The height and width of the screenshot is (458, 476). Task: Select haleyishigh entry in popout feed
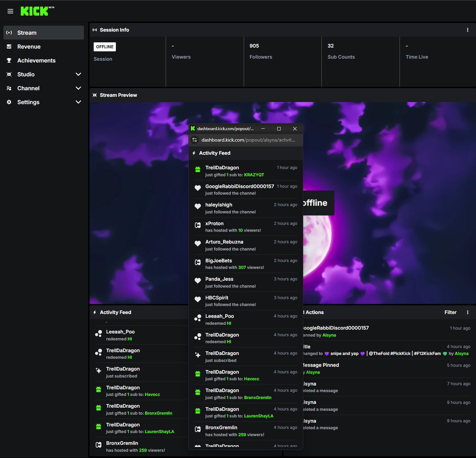click(246, 208)
